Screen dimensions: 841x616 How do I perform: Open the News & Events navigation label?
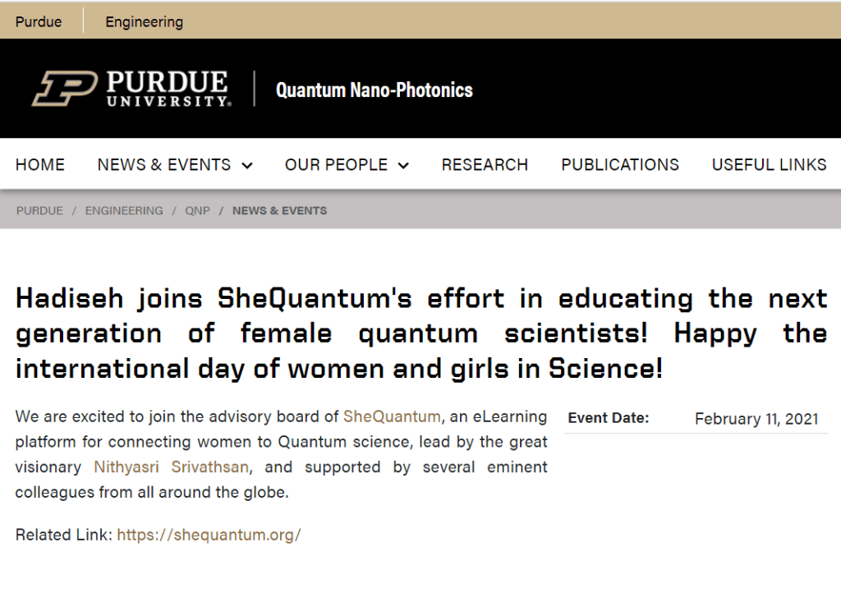pyautogui.click(x=164, y=165)
